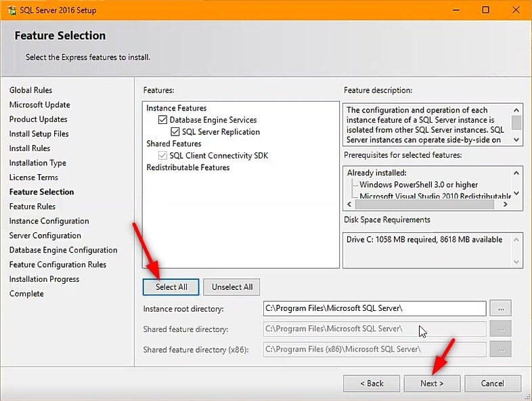532x401 pixels.
Task: Select Database Engine Services label
Action: [x=213, y=120]
